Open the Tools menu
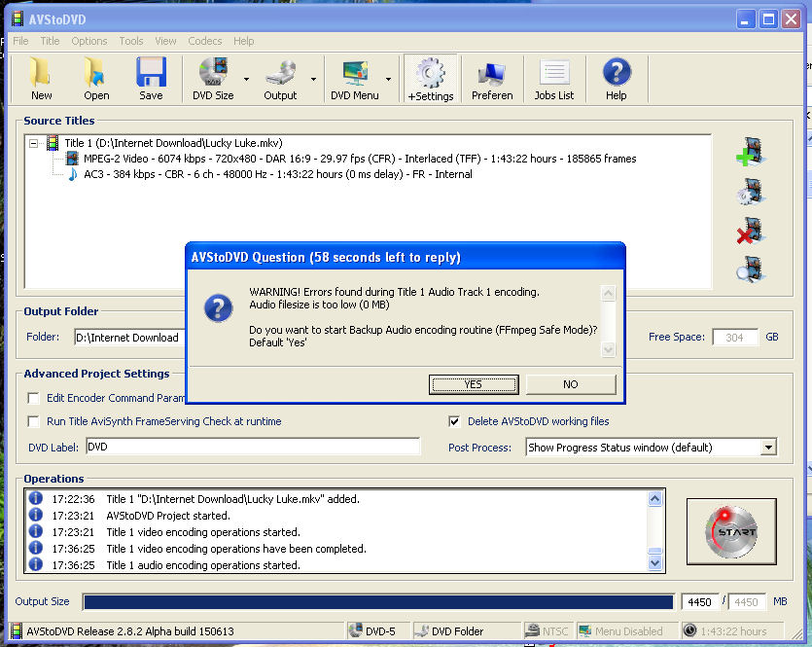Viewport: 812px width, 647px height. [x=131, y=41]
